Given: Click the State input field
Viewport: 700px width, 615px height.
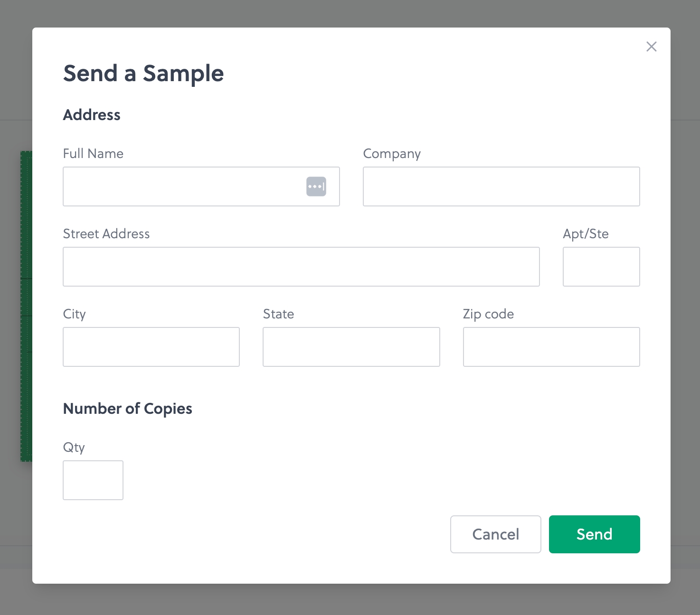Looking at the screenshot, I should (351, 347).
